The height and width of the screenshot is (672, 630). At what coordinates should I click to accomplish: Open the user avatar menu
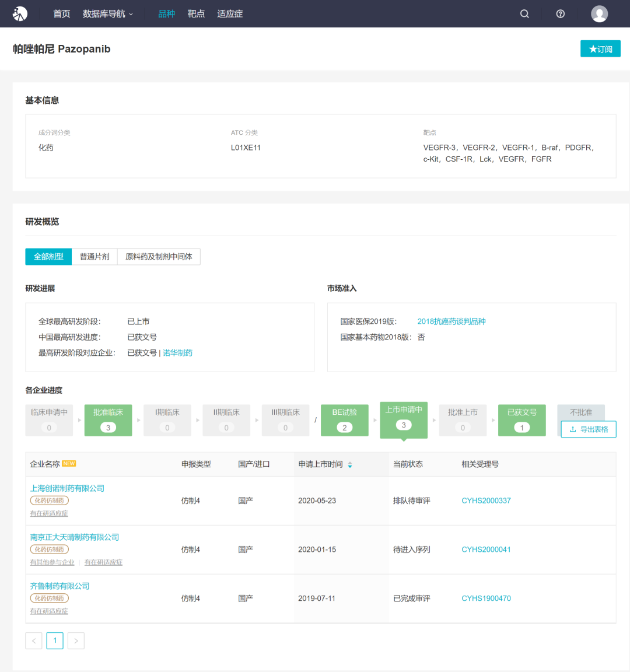coord(599,14)
